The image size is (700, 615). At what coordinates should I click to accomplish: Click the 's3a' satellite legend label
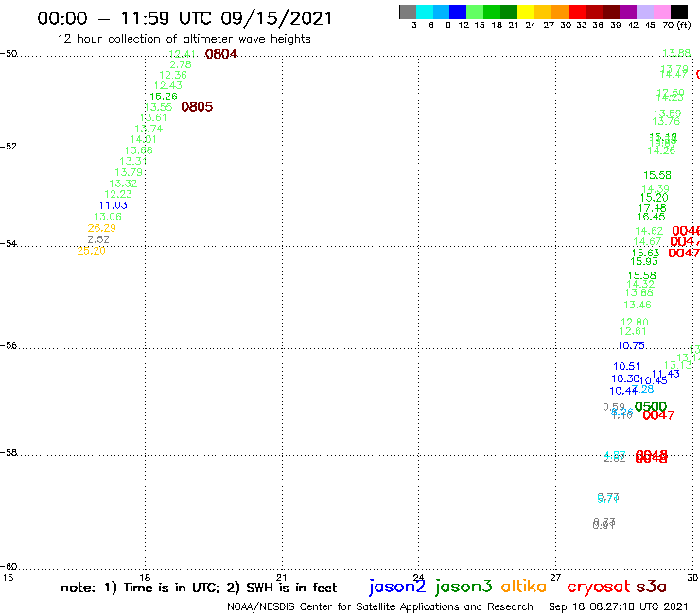(651, 588)
